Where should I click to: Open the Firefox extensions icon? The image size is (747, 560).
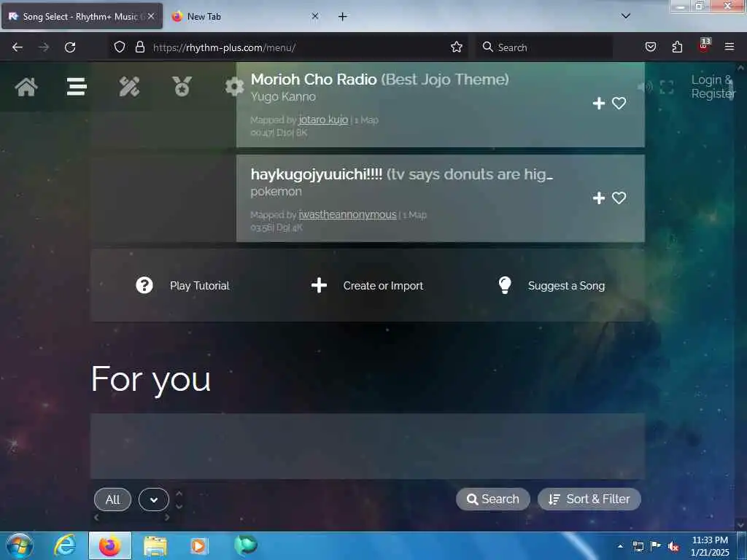point(677,47)
